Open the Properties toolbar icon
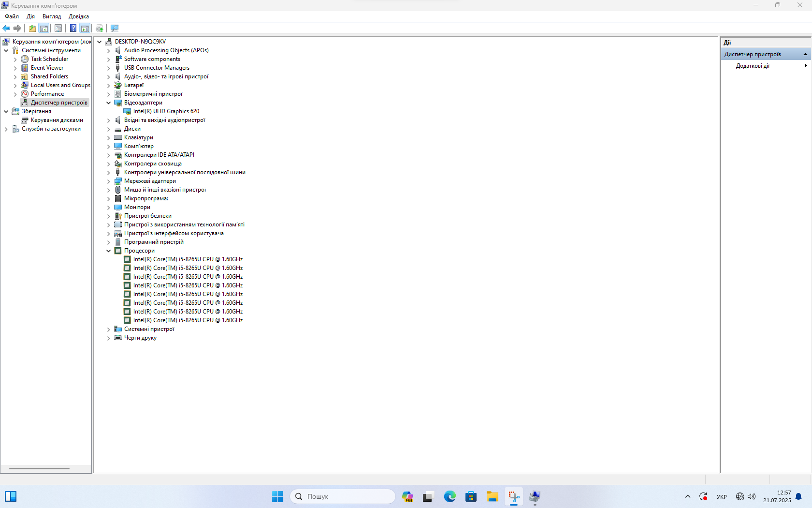The width and height of the screenshot is (812, 508). point(58,28)
